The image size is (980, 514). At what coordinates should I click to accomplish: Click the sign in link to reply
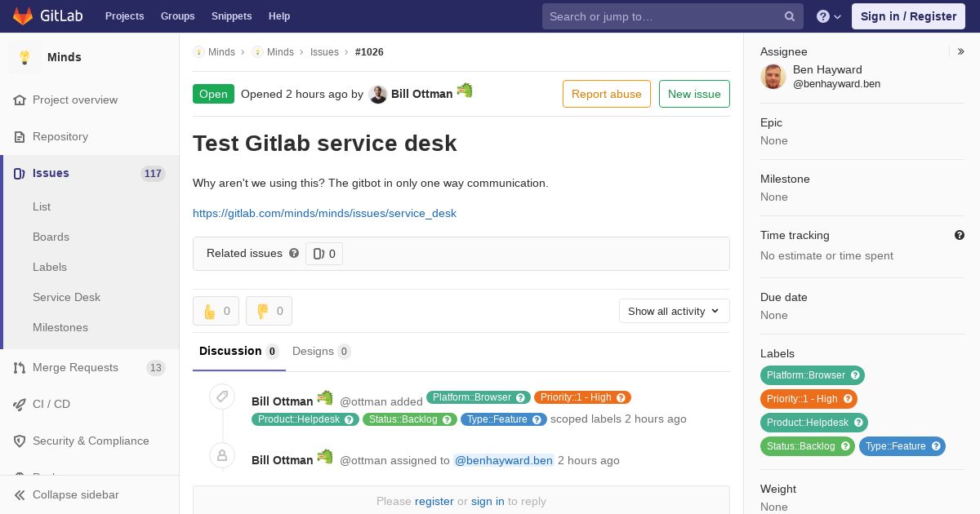(488, 501)
